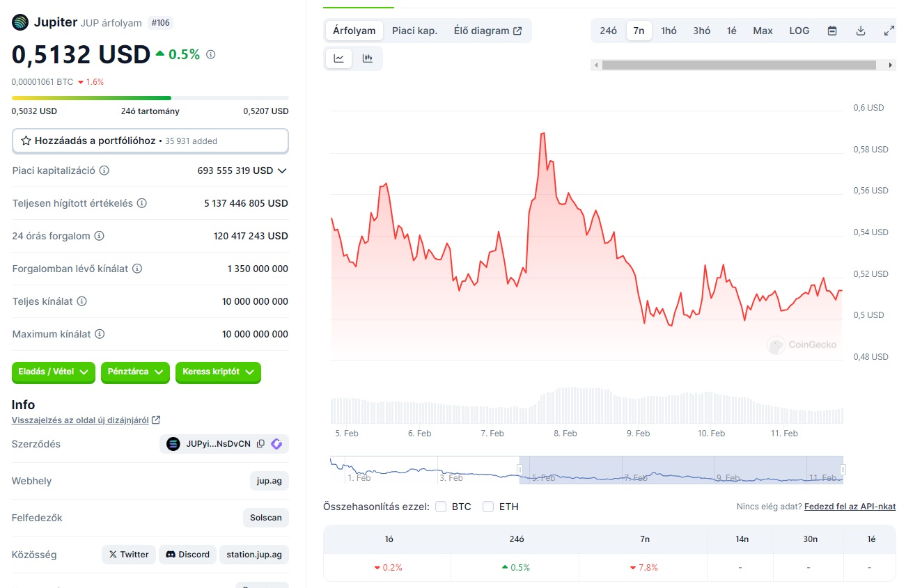
Task: Open the Élő diagram tab
Action: click(x=487, y=31)
